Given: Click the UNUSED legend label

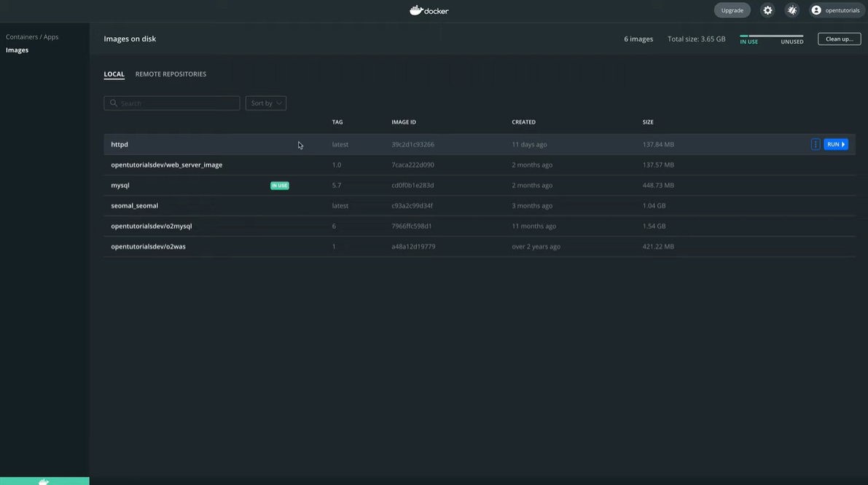Looking at the screenshot, I should pos(791,42).
